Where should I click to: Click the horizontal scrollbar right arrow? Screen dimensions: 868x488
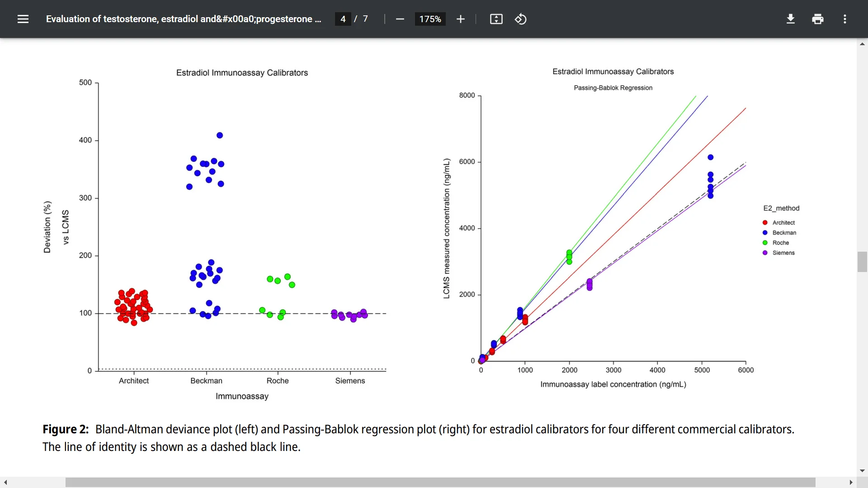click(x=851, y=483)
